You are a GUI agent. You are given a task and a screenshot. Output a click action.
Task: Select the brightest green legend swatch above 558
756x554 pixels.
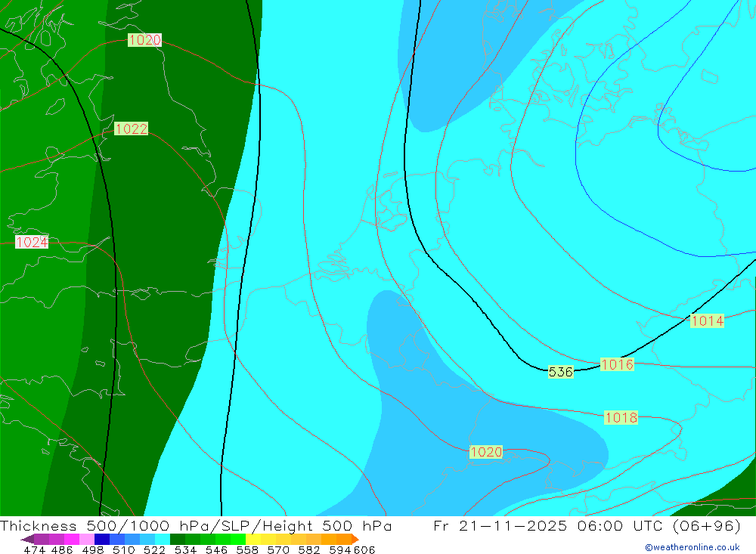point(238,539)
